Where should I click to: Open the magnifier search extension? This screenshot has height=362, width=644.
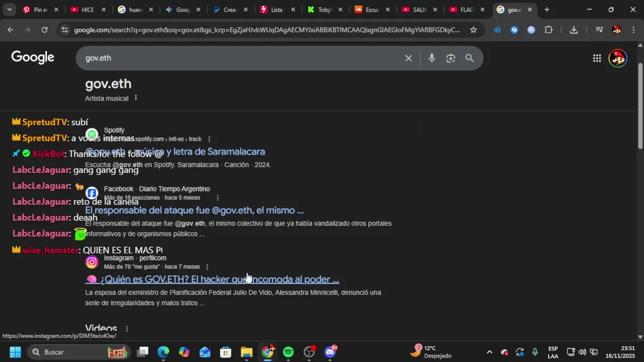click(531, 30)
